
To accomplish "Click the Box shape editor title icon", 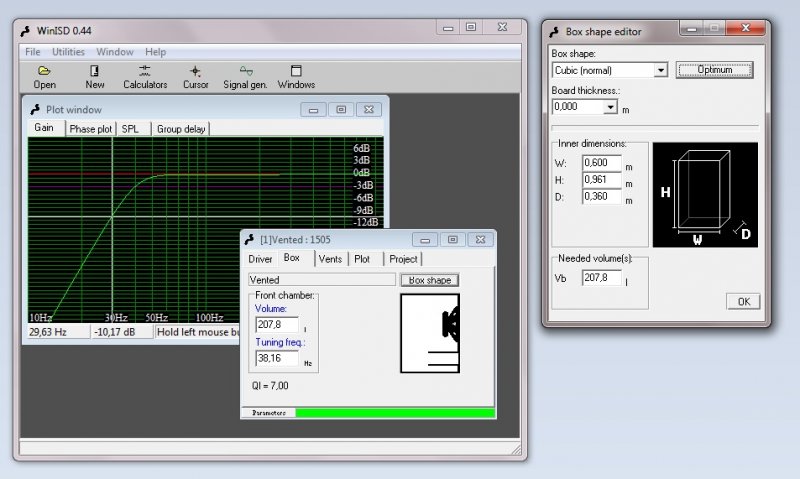I will pyautogui.click(x=555, y=32).
